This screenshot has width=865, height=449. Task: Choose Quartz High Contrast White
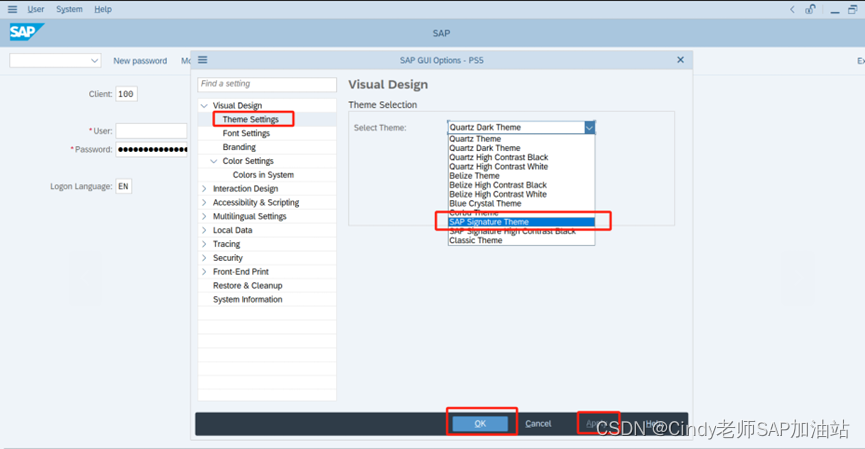(521, 167)
